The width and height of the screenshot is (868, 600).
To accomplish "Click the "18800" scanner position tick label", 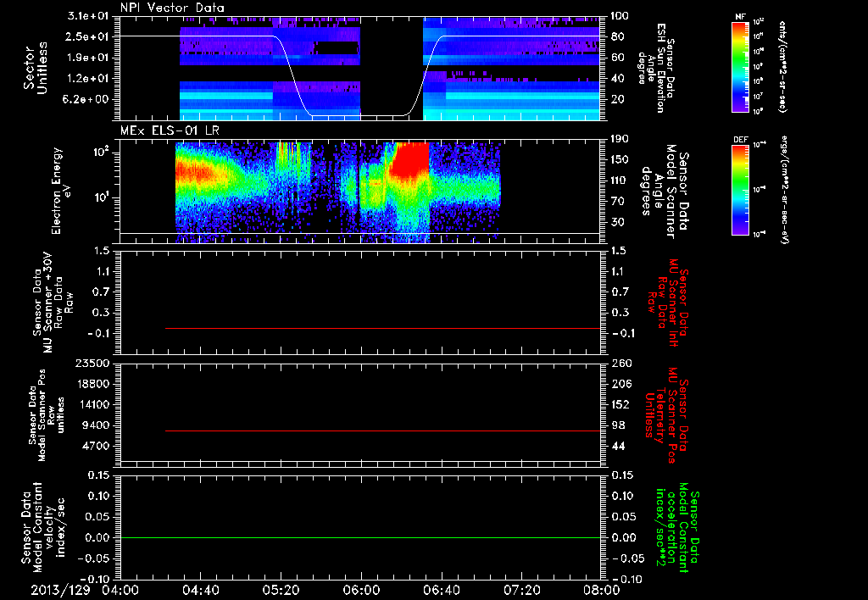I will click(x=93, y=384).
